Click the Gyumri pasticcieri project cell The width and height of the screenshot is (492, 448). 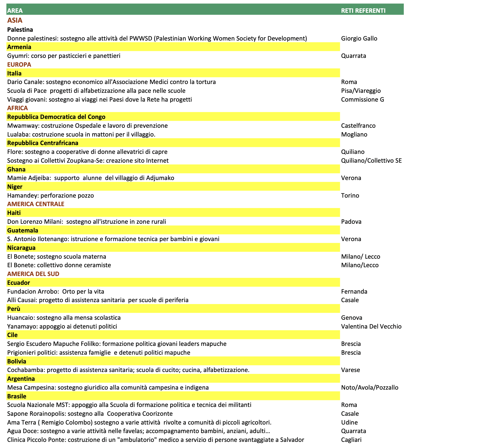tap(64, 56)
